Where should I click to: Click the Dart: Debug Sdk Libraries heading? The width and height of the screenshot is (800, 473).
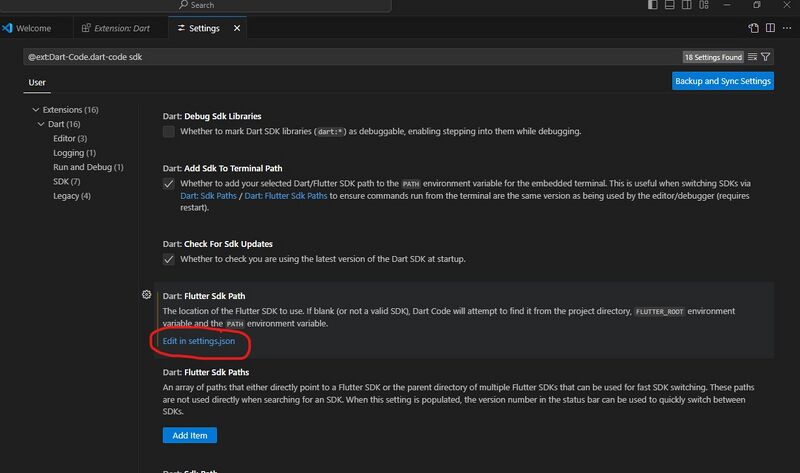click(x=212, y=116)
